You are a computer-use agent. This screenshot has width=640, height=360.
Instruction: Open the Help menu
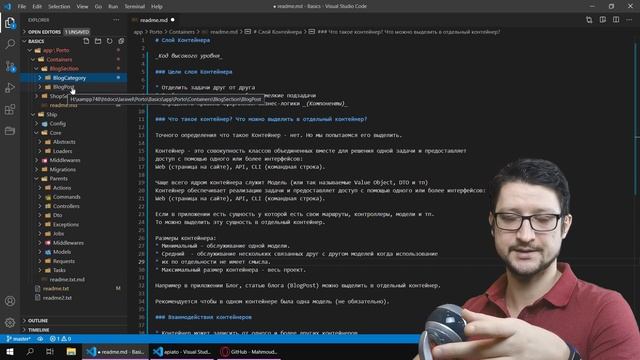157,7
